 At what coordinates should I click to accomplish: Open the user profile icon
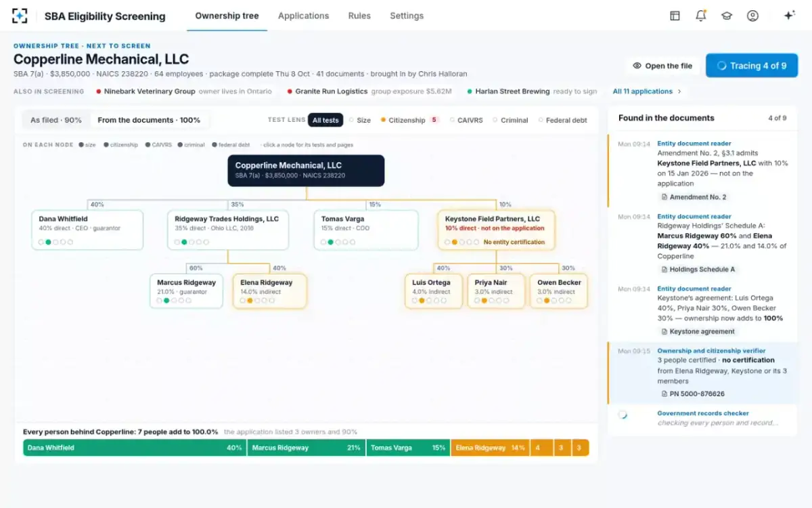coord(752,16)
